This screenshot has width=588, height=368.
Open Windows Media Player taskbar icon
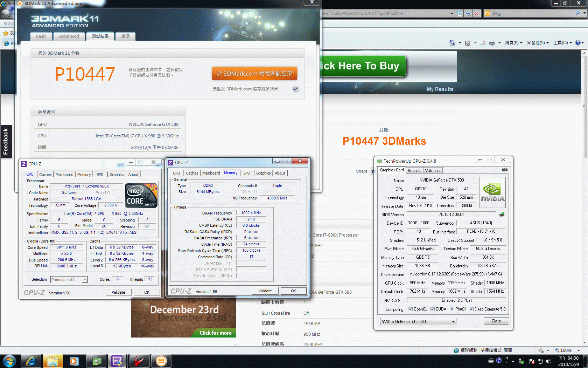pyautogui.click(x=74, y=361)
